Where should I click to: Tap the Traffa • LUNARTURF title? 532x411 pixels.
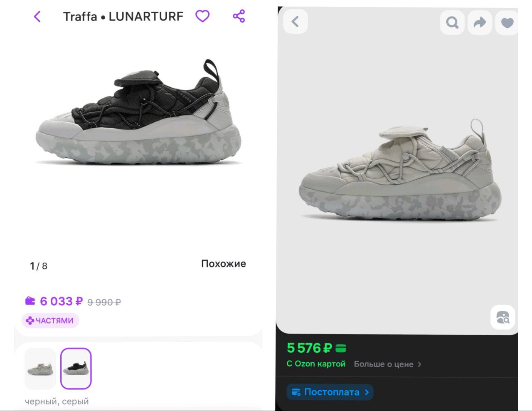coord(123,17)
